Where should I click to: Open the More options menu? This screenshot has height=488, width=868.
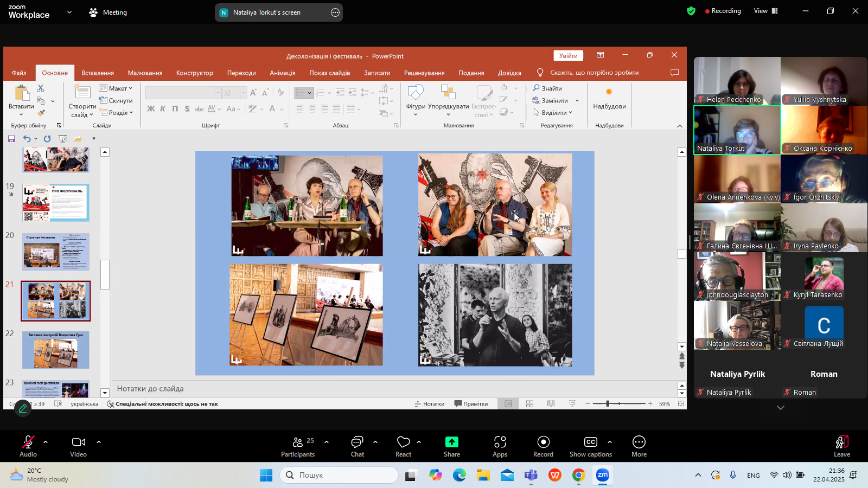pos(639,442)
